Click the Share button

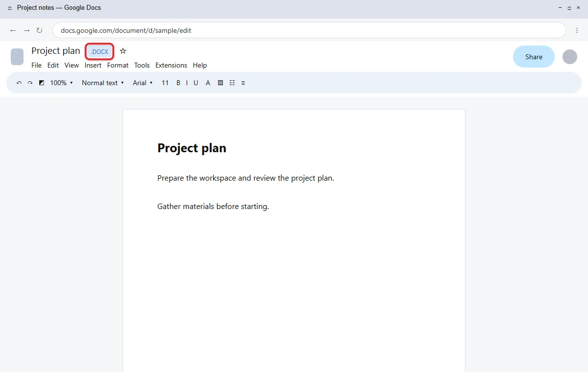[534, 57]
